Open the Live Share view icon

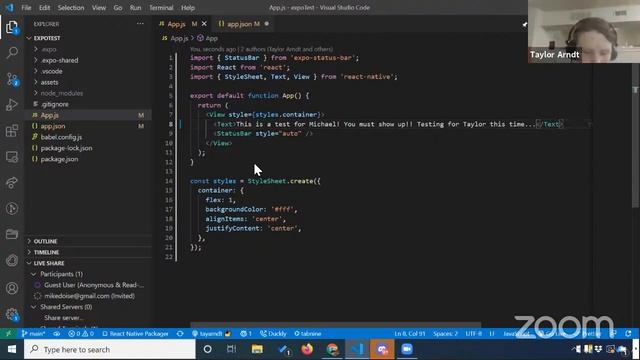tap(12, 182)
